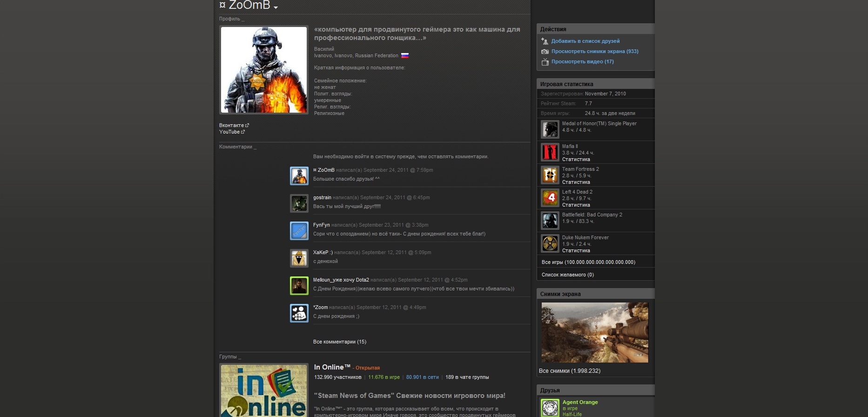
Task: Click Melloun's comment avatar
Action: point(299,286)
